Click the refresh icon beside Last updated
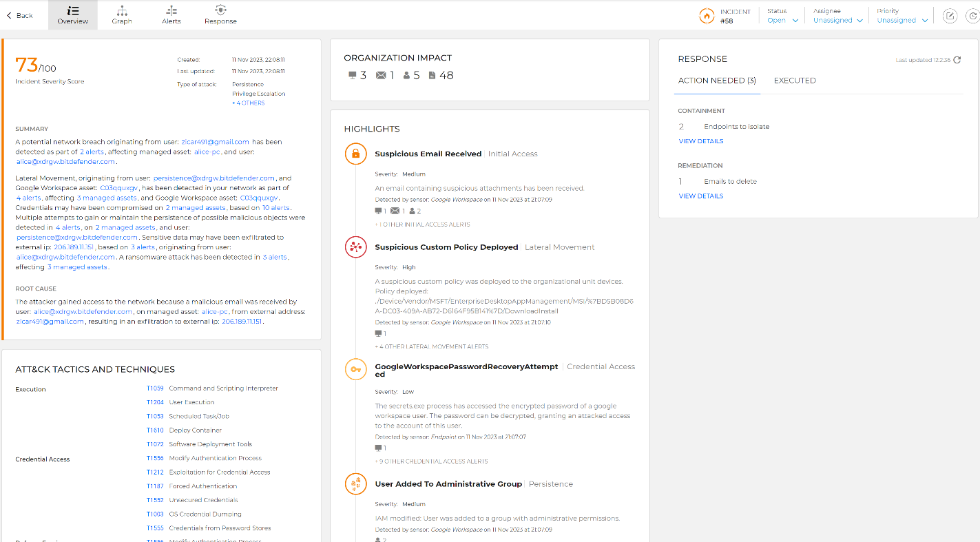 point(957,60)
